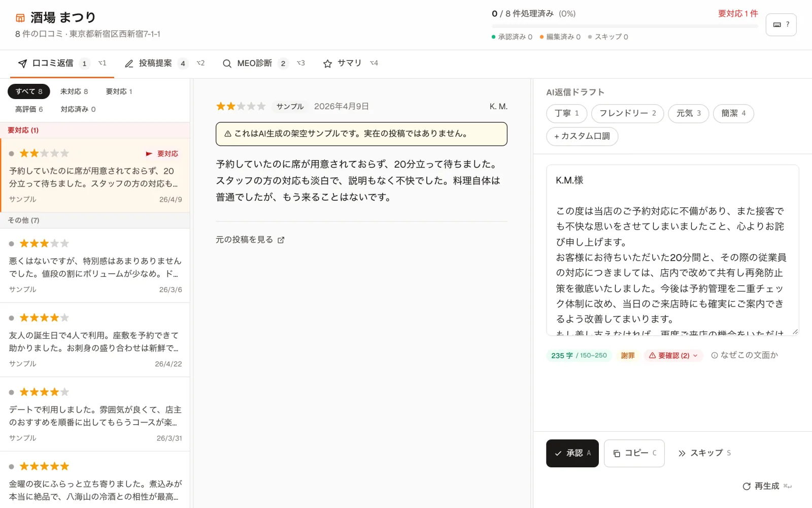The height and width of the screenshot is (508, 812).
Task: Click the star icon on サマリ tab
Action: 327,63
